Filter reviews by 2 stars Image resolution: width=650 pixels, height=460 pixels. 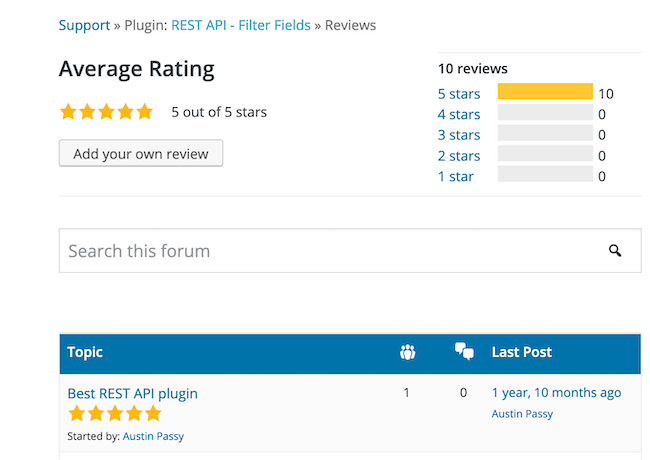click(x=459, y=156)
